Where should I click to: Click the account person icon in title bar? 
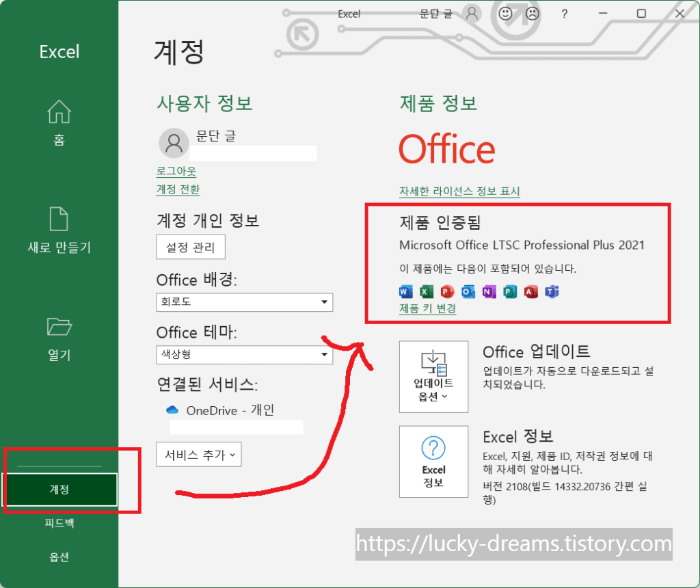pyautogui.click(x=472, y=14)
